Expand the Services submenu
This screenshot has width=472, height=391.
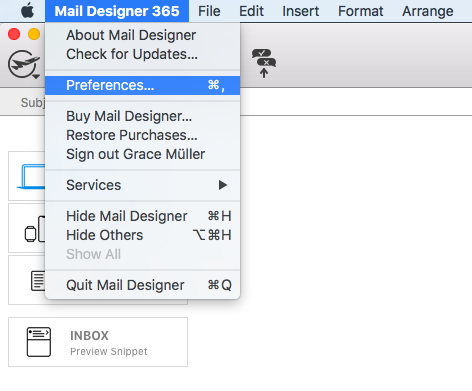click(x=143, y=185)
